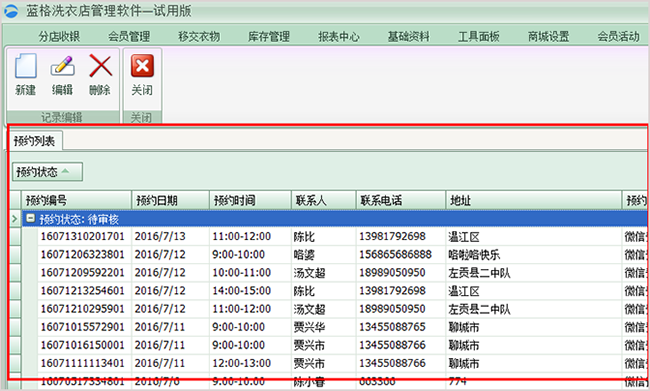Open the 移交衣物 menu
The width and height of the screenshot is (650, 391).
pos(199,36)
